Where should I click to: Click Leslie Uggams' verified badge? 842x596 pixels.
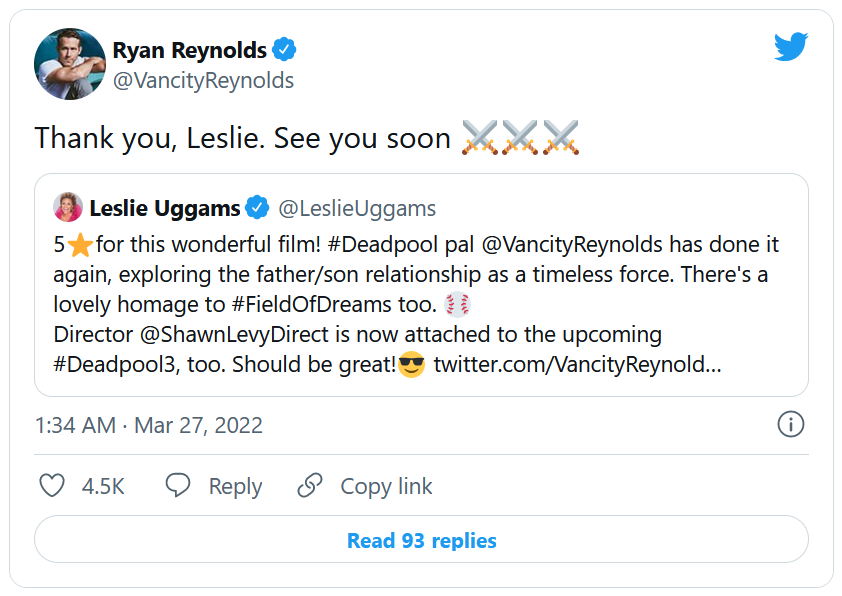(257, 208)
